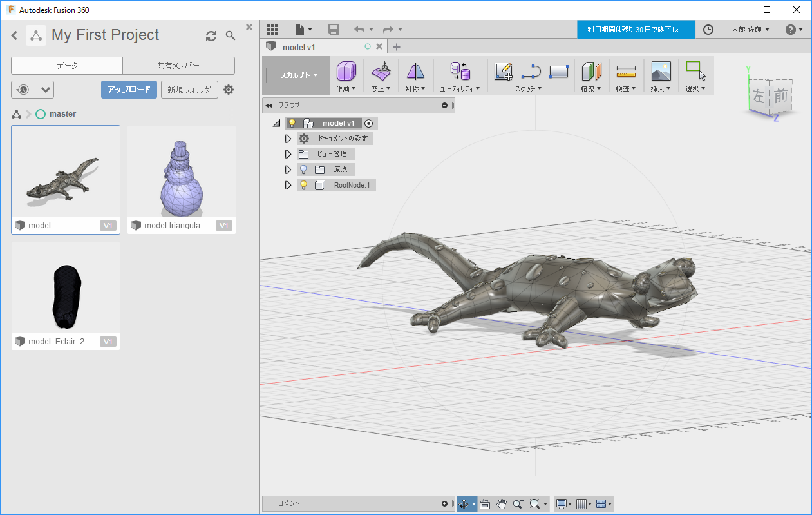Click the Create Sketch icon
Viewport: 812px width, 515px height.
(x=503, y=71)
